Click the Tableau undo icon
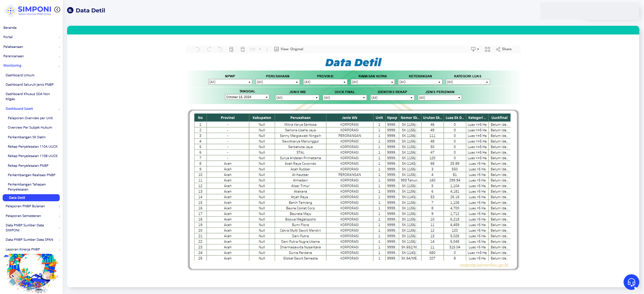This screenshot has height=294, width=644. pos(198,49)
